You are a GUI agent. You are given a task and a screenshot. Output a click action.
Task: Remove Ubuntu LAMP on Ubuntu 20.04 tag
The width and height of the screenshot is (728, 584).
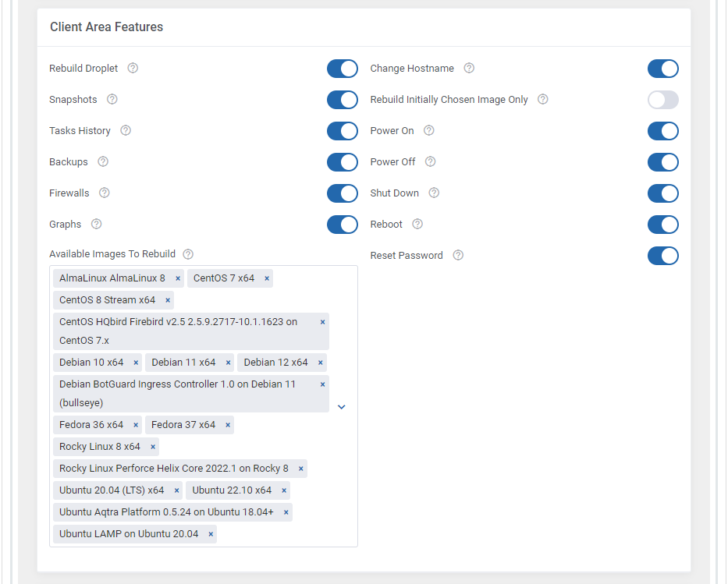[x=211, y=534]
